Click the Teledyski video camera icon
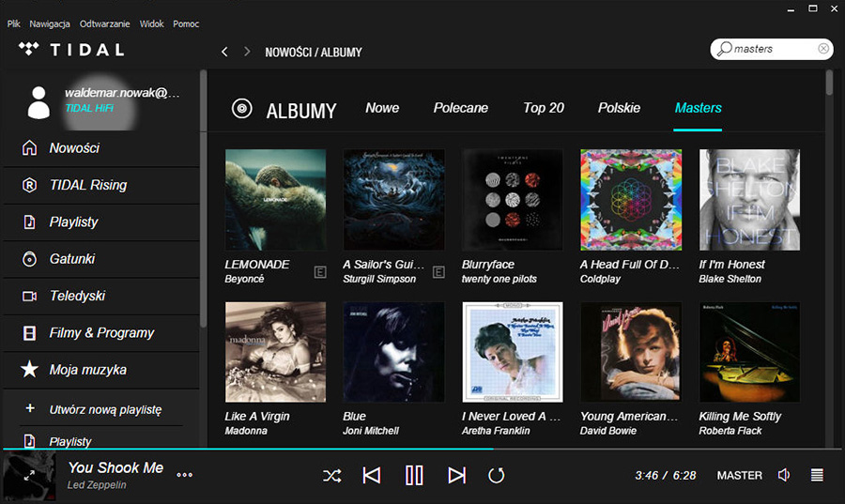This screenshot has height=504, width=845. (x=29, y=297)
